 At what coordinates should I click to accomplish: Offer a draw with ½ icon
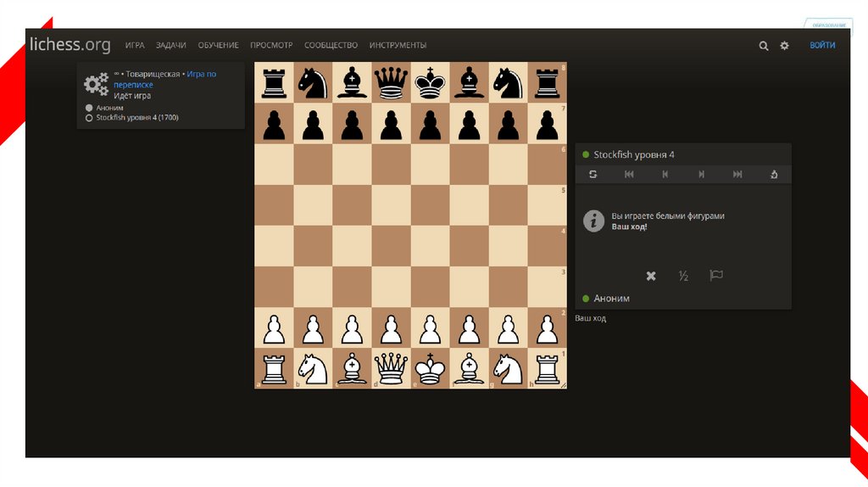point(683,276)
